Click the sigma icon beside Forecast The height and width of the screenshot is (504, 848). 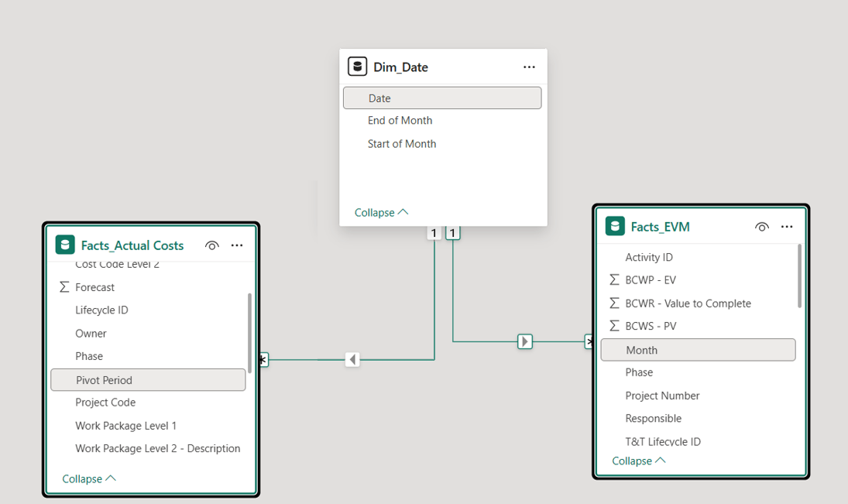[x=64, y=286]
